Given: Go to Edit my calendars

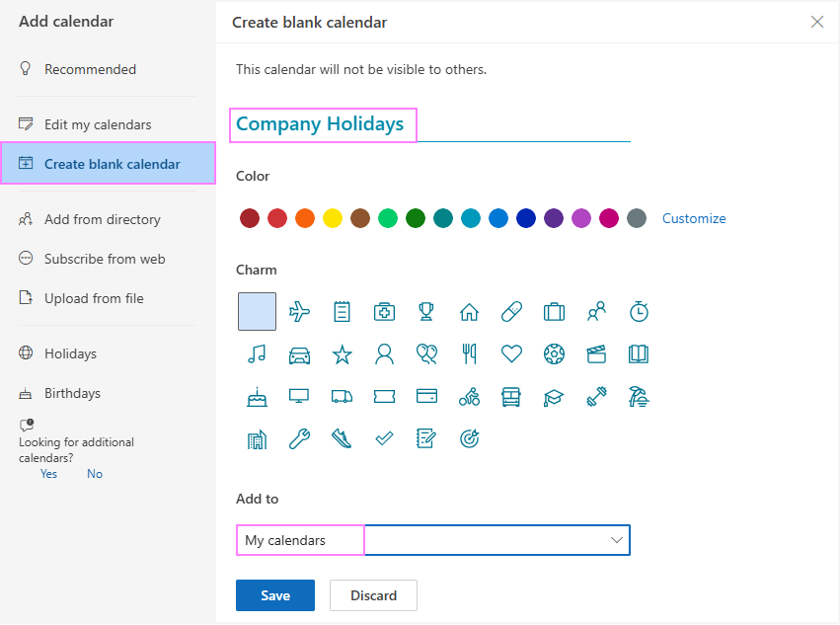Looking at the screenshot, I should coord(108,124).
